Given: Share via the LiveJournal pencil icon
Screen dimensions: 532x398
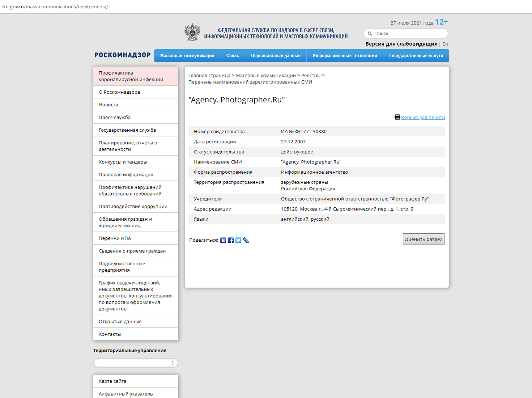Looking at the screenshot, I should point(246,240).
